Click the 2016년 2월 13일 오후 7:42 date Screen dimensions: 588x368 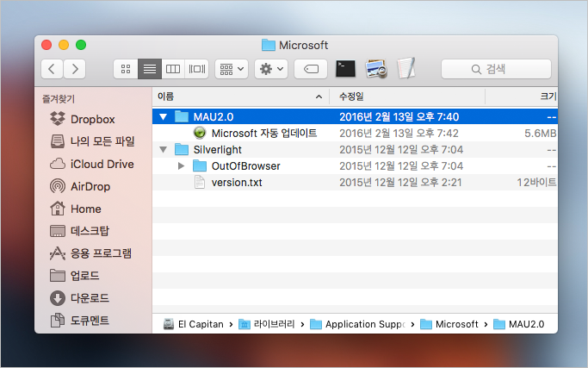pos(399,134)
